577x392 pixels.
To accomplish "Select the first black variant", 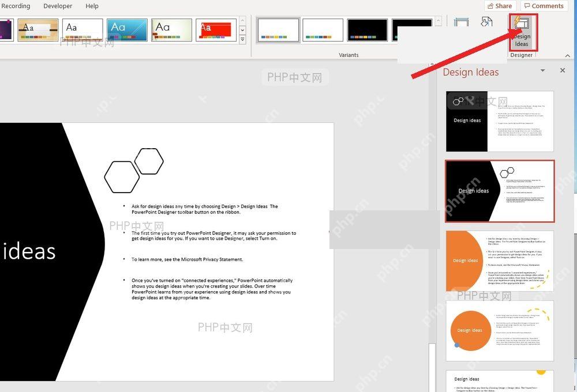I will coord(367,30).
